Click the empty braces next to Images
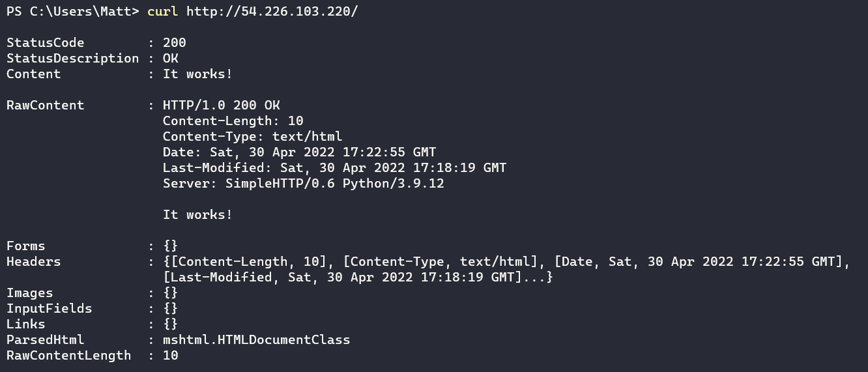868x372 pixels. coord(170,293)
